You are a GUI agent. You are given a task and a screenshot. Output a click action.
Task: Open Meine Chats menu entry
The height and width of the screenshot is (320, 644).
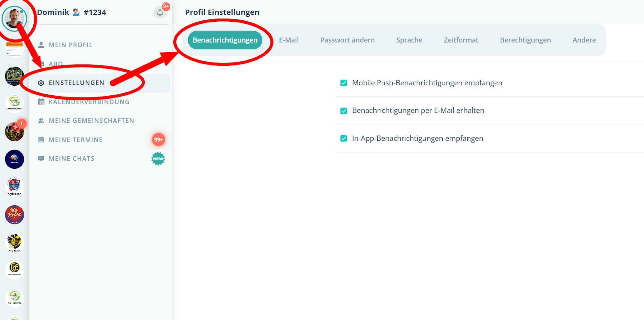click(71, 159)
